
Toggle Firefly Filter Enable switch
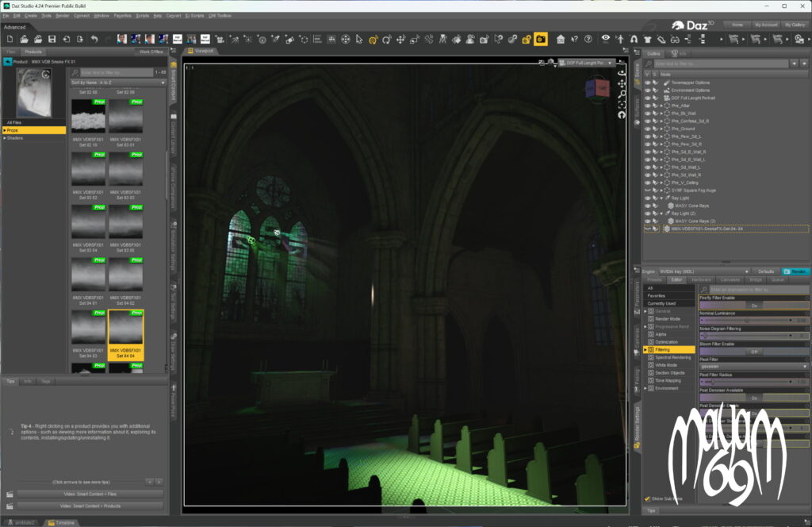pos(753,306)
